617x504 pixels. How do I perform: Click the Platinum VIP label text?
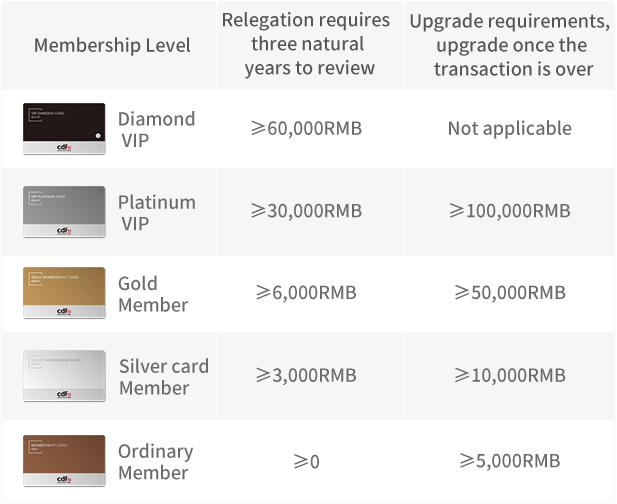click(x=156, y=212)
